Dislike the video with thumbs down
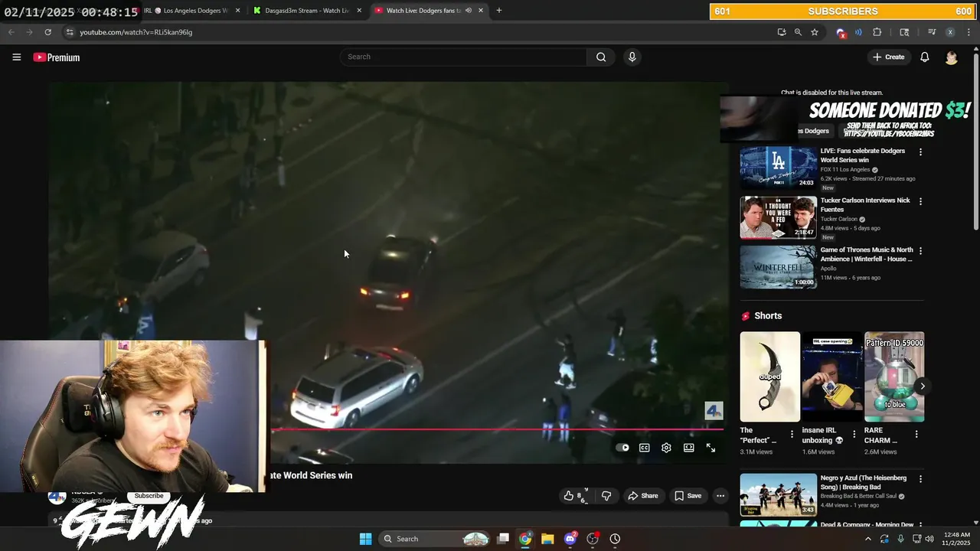This screenshot has width=980, height=551. pyautogui.click(x=606, y=496)
